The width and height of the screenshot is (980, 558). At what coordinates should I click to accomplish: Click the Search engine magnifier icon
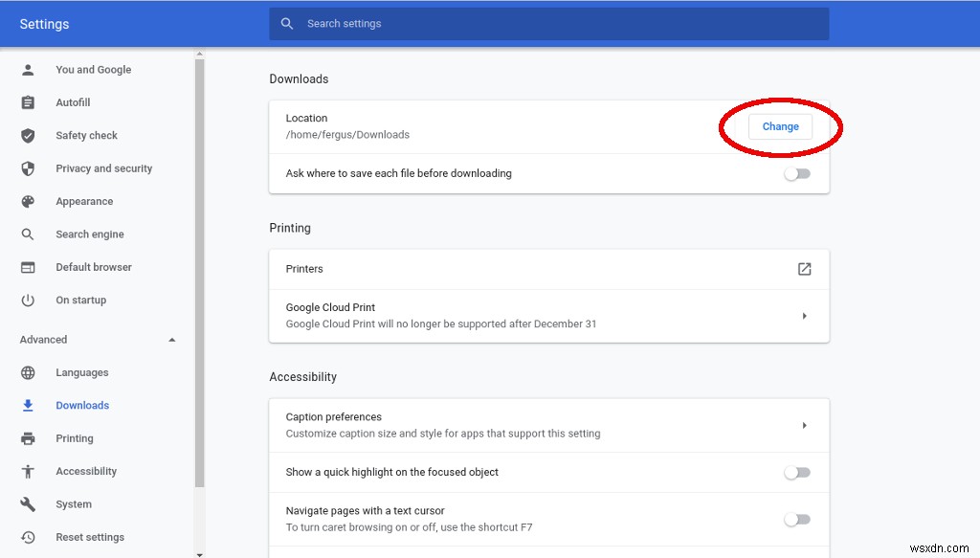click(x=28, y=234)
